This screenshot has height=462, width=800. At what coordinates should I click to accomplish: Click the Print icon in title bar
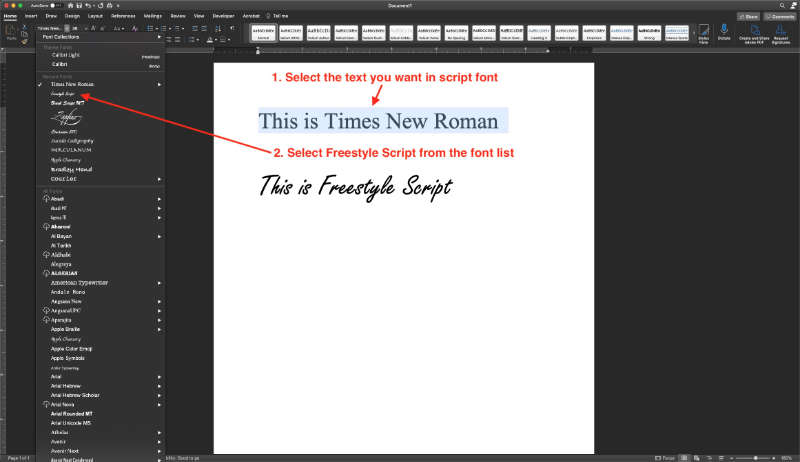pyautogui.click(x=109, y=6)
